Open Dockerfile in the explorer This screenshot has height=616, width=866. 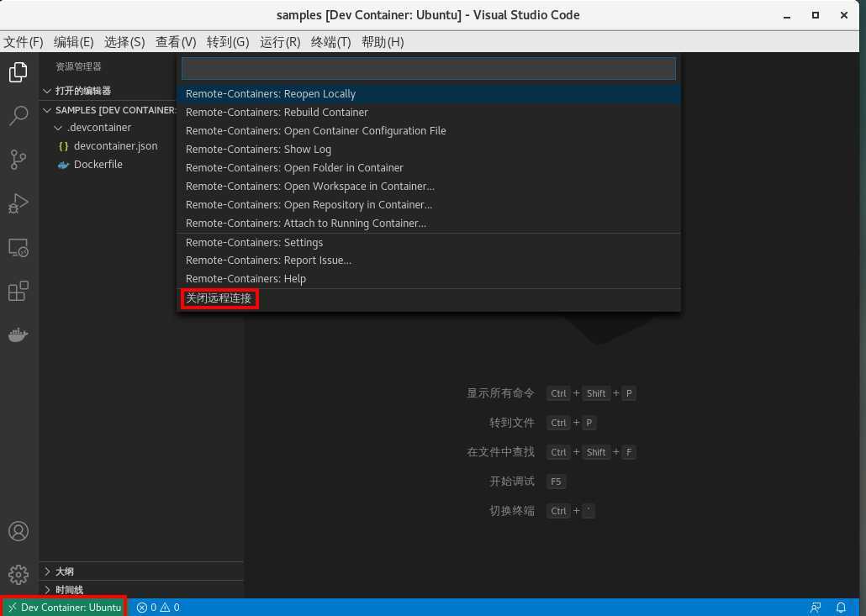coord(98,165)
